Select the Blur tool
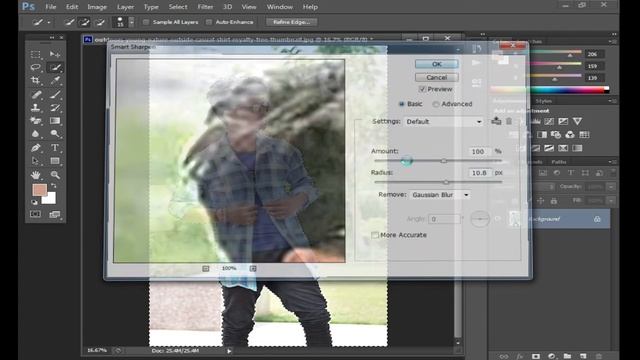The height and width of the screenshot is (360, 640). pyautogui.click(x=36, y=134)
